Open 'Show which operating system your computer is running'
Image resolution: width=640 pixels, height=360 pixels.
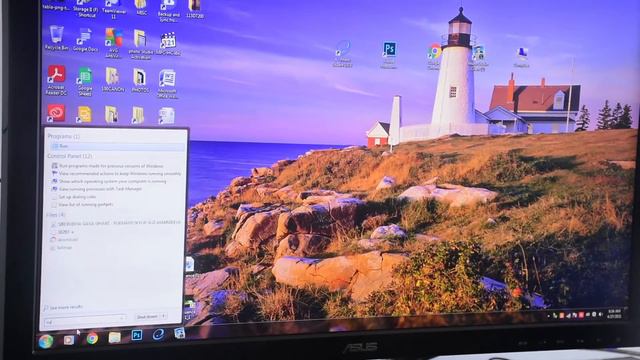(109, 181)
